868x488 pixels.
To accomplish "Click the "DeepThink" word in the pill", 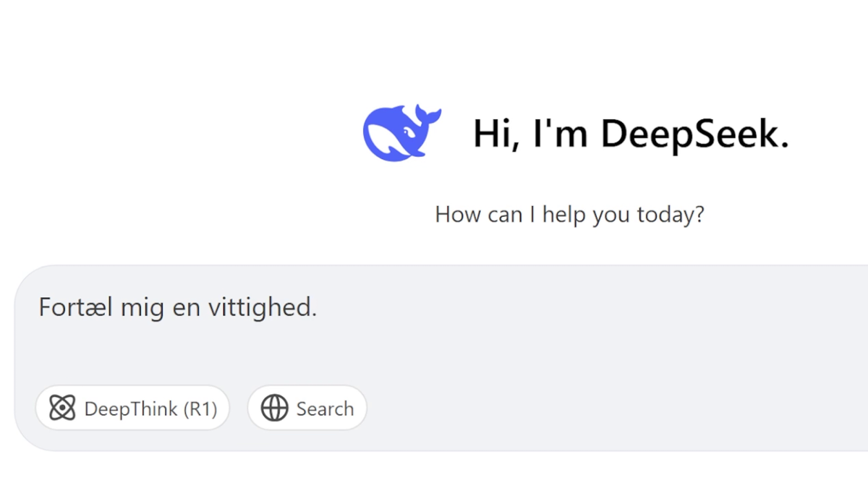I will pos(131,409).
